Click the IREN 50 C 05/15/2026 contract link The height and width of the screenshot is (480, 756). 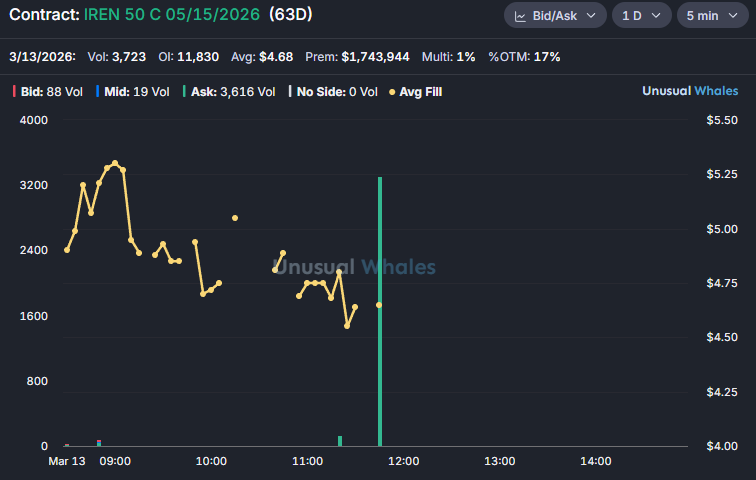(172, 14)
